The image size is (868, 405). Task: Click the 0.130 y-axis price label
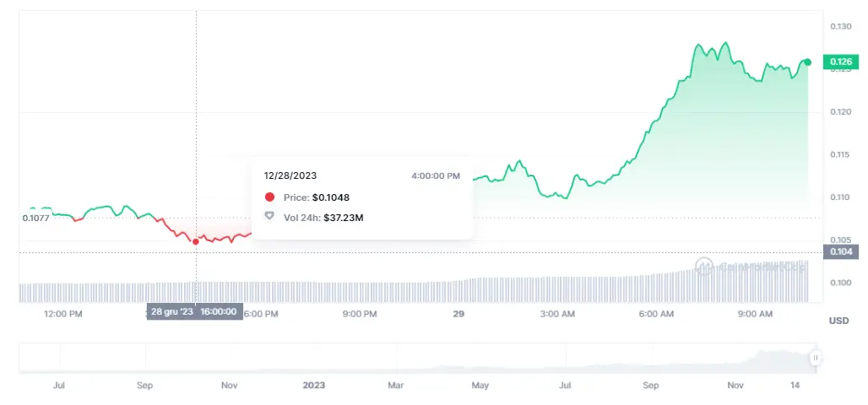click(x=841, y=27)
